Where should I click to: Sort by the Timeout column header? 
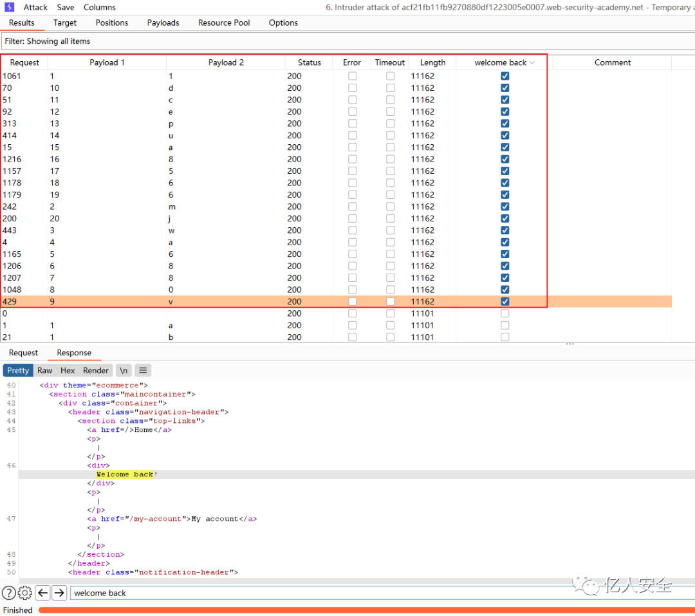[389, 62]
